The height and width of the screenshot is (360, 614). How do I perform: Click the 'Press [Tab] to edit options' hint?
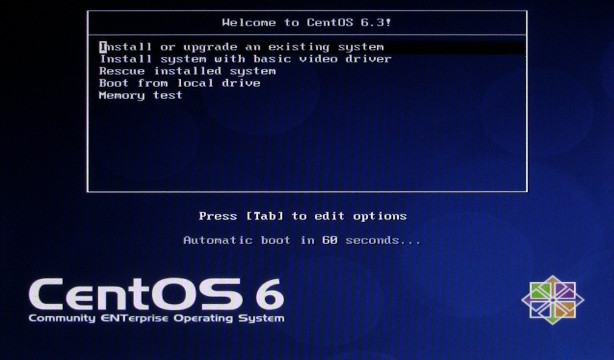[303, 216]
